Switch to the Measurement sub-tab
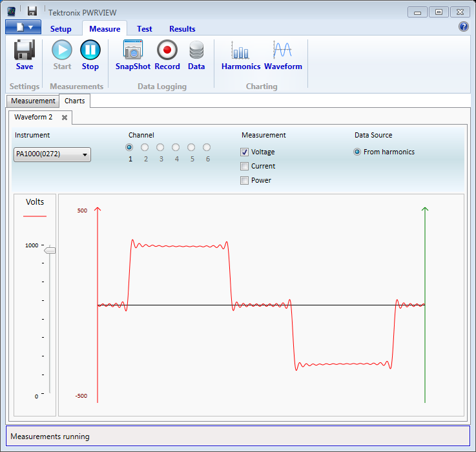The height and width of the screenshot is (452, 476). [33, 101]
